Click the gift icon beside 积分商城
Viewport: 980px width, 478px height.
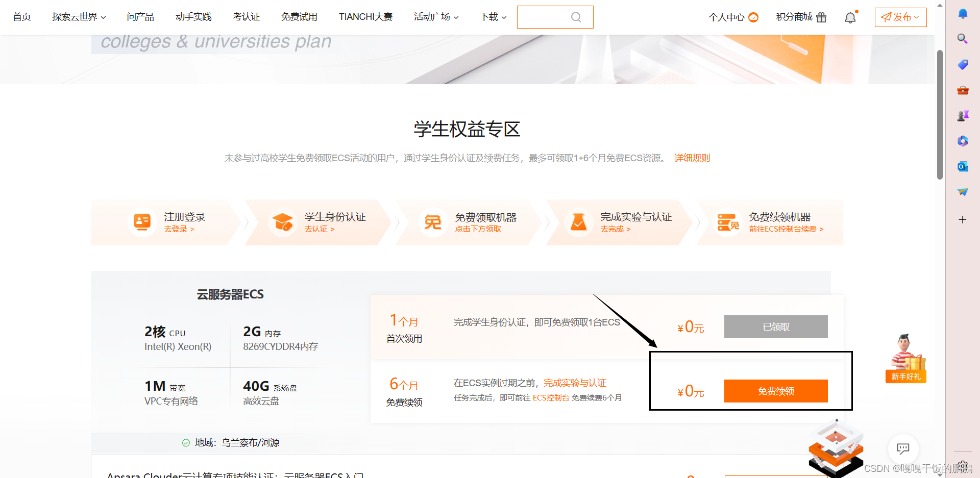[x=821, y=17]
